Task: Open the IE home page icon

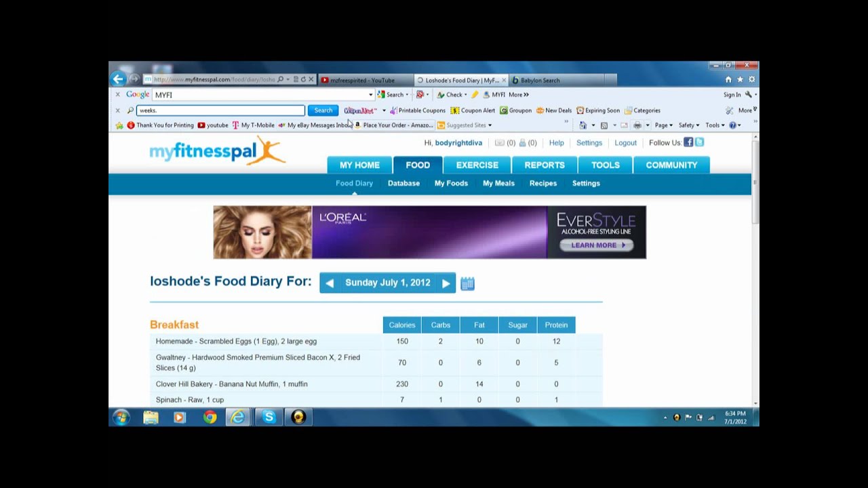Action: (x=728, y=79)
